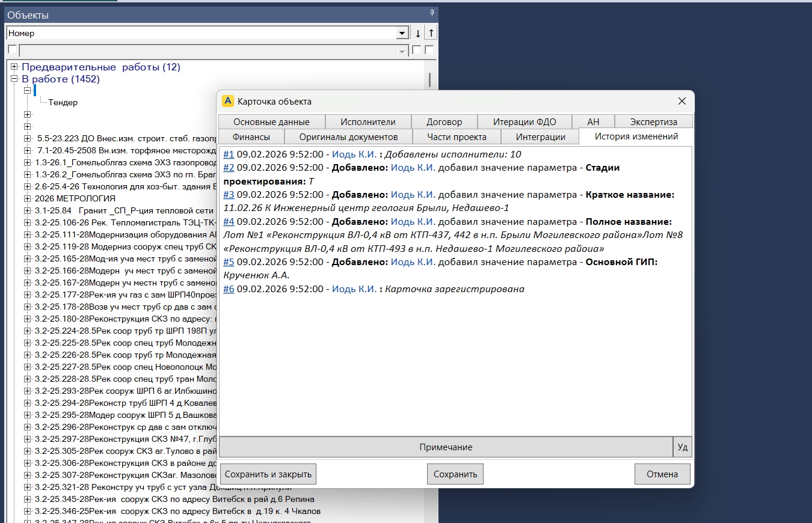Open the Номер sorting dropdown
The image size is (812, 523).
click(402, 34)
